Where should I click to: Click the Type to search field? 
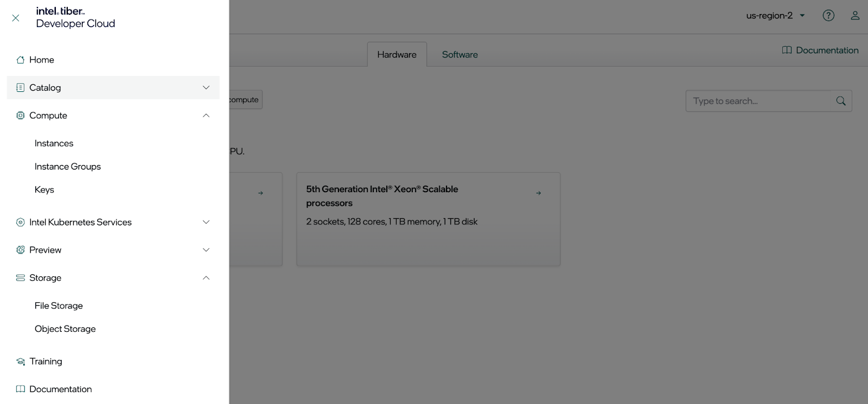point(758,101)
